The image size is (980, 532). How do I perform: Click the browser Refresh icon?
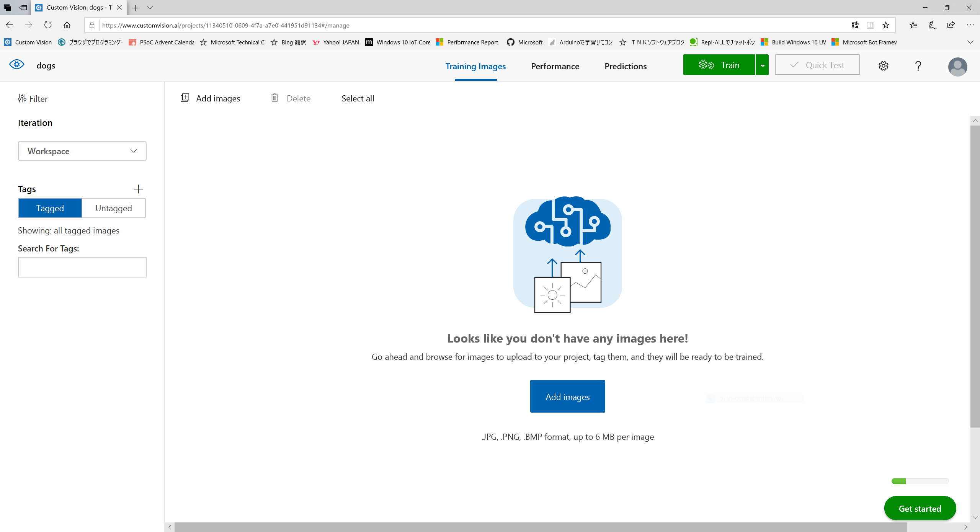point(48,25)
